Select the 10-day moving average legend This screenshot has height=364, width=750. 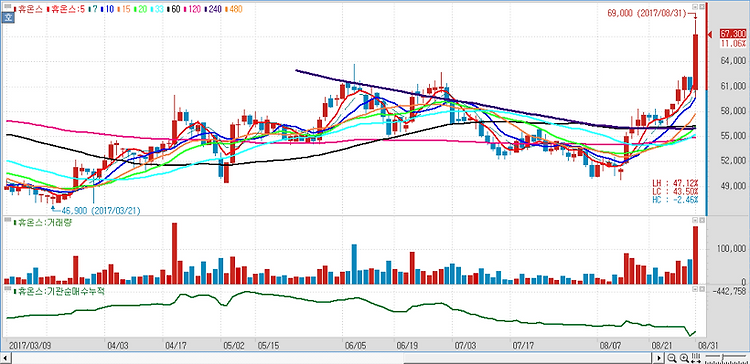pos(108,9)
